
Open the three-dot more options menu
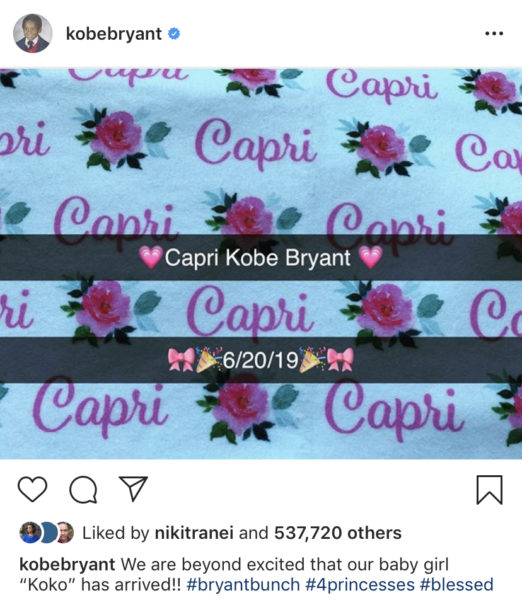494,34
